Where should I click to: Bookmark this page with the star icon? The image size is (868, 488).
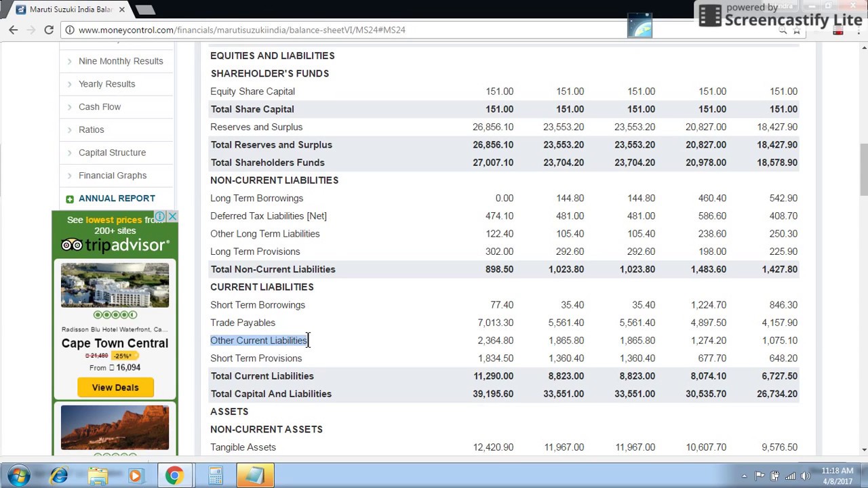(x=797, y=30)
